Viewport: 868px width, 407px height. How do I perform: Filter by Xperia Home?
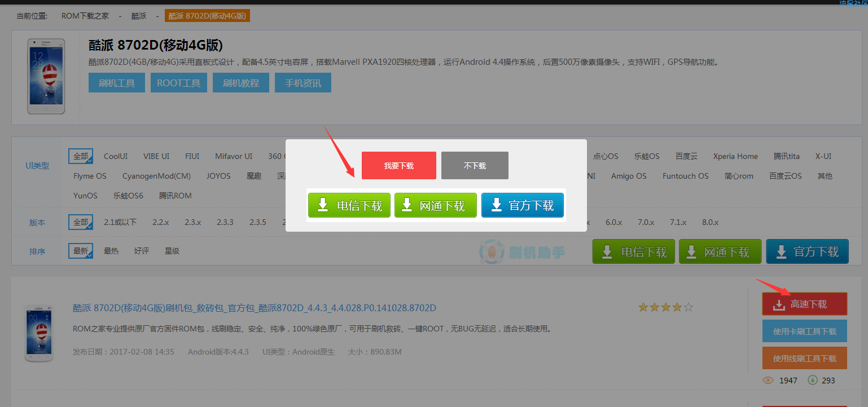click(x=735, y=156)
